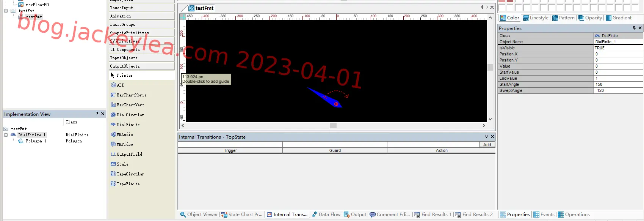Switch to the Linestyle tab
The image size is (644, 221).
[x=536, y=18]
